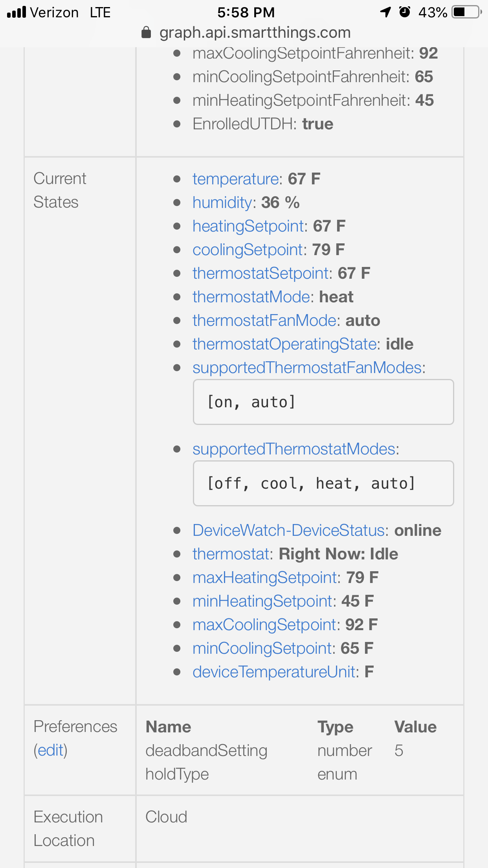Image resolution: width=488 pixels, height=868 pixels.
Task: Tap the battery icon in status bar
Action: [x=466, y=12]
